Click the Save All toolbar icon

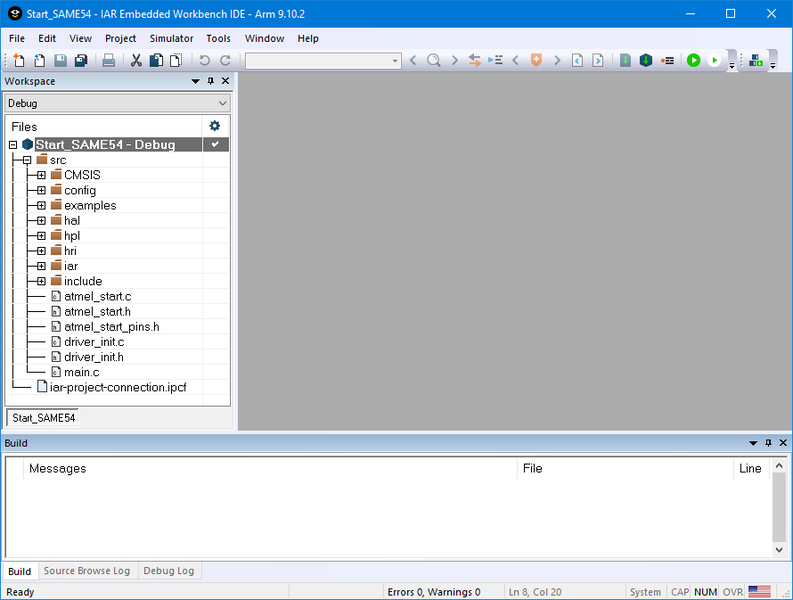pos(81,61)
